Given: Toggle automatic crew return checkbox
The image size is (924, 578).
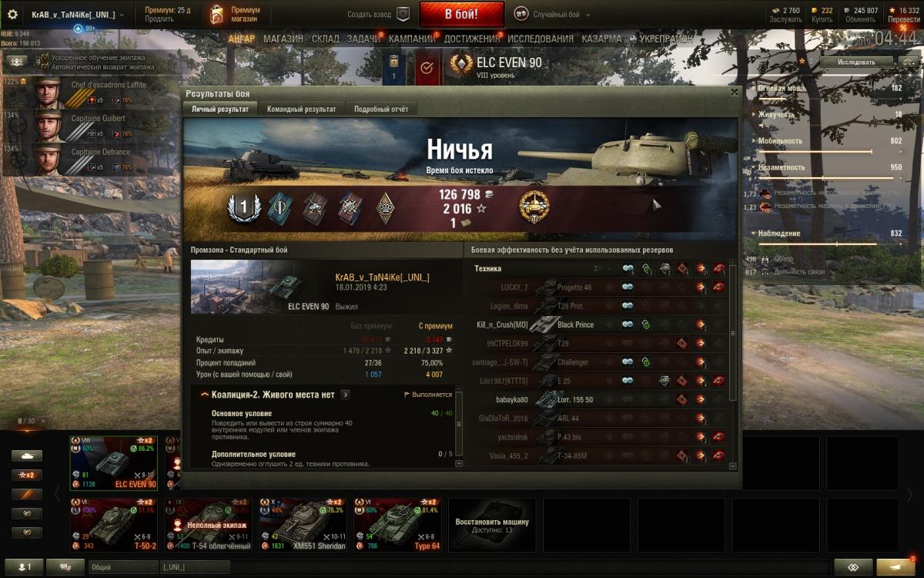Looking at the screenshot, I should 45,67.
